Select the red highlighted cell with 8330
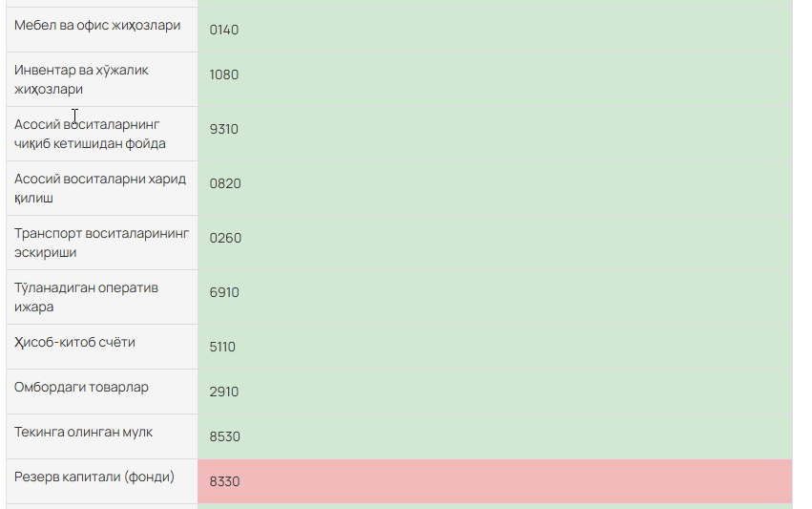812x509 pixels. pyautogui.click(x=495, y=481)
